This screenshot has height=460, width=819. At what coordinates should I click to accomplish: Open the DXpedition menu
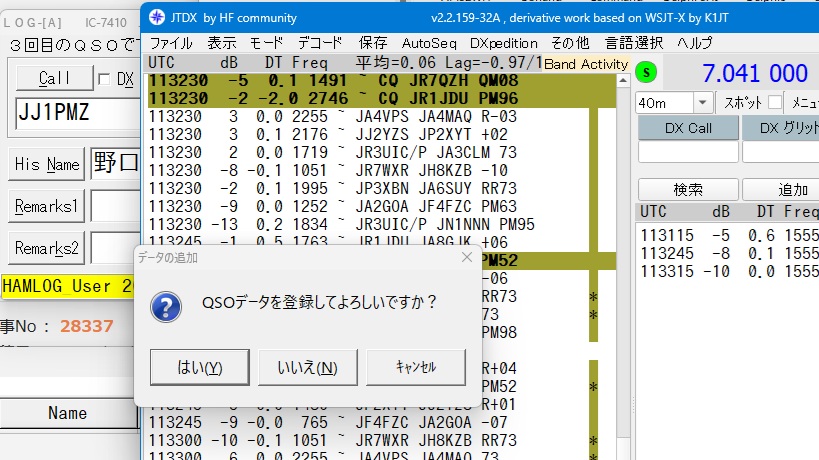[503, 43]
